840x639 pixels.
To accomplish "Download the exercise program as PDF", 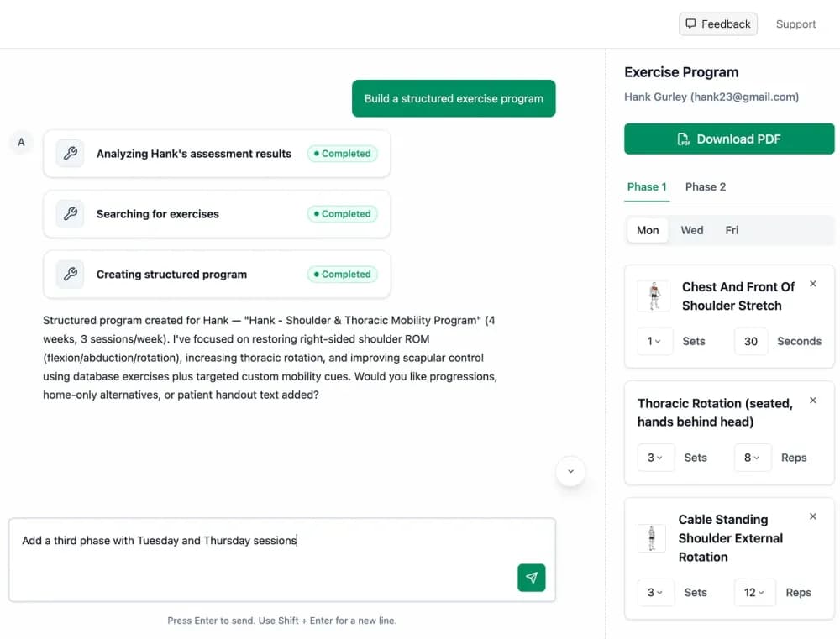I will click(x=728, y=139).
